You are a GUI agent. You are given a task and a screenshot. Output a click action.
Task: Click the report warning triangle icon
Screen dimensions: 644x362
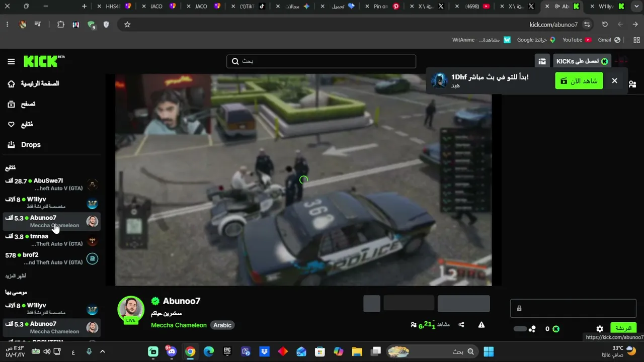[481, 325]
